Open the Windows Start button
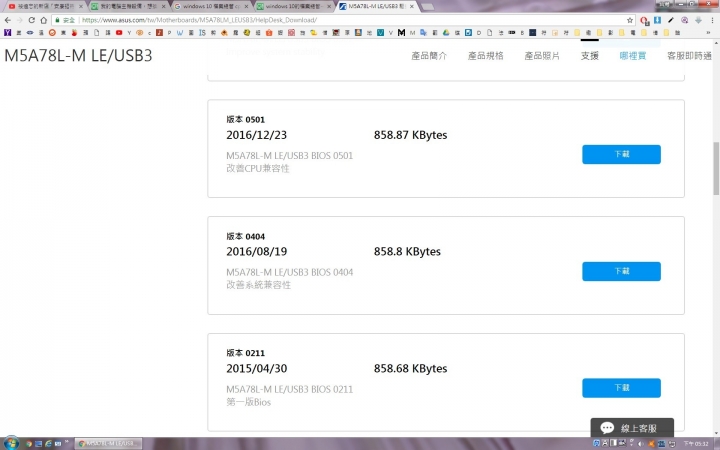The width and height of the screenshot is (720, 450). point(11,443)
